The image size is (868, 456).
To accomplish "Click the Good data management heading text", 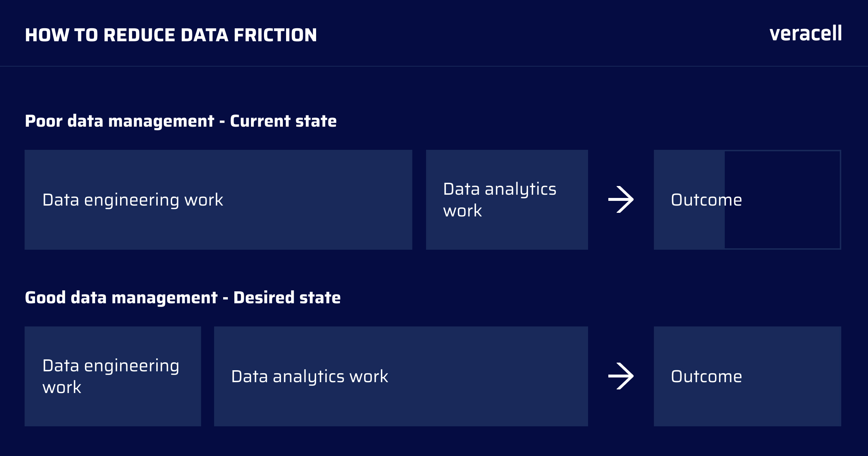I will (121, 298).
